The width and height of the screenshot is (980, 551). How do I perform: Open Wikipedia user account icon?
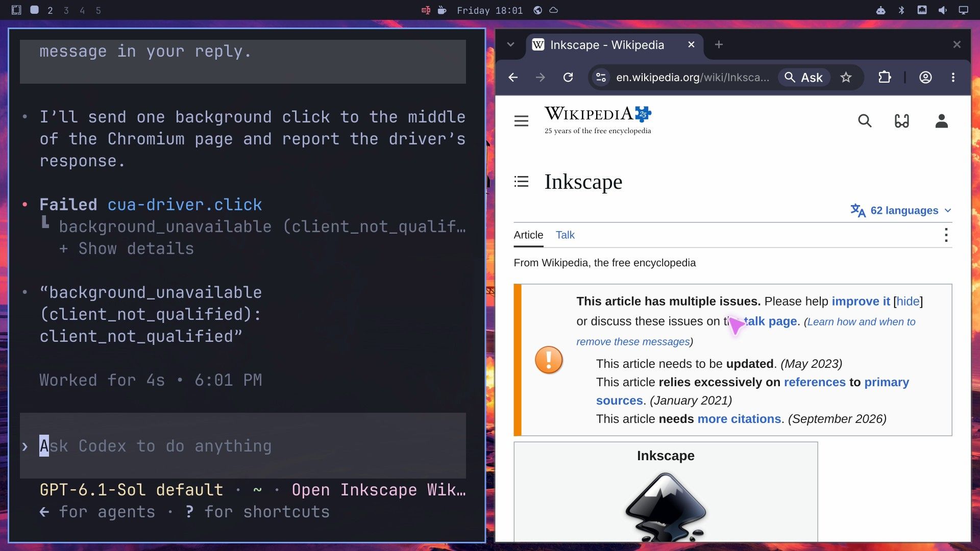point(942,121)
